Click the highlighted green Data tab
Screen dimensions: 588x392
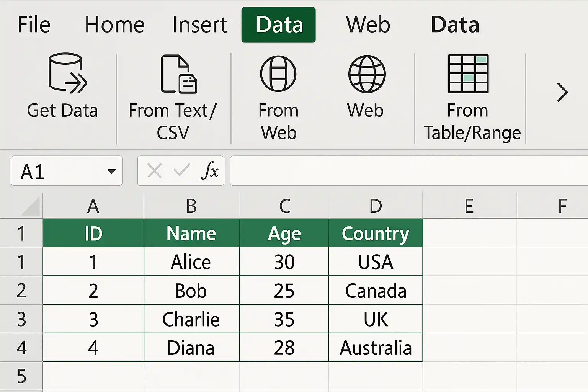[279, 25]
